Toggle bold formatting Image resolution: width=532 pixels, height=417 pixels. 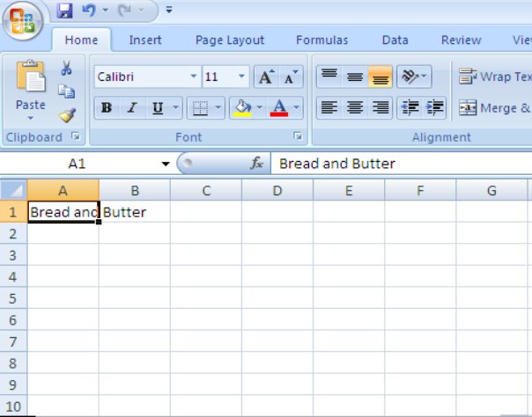[107, 107]
